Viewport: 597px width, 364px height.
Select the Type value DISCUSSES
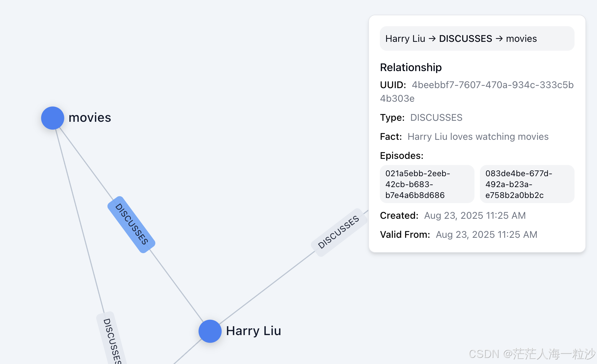click(x=436, y=117)
